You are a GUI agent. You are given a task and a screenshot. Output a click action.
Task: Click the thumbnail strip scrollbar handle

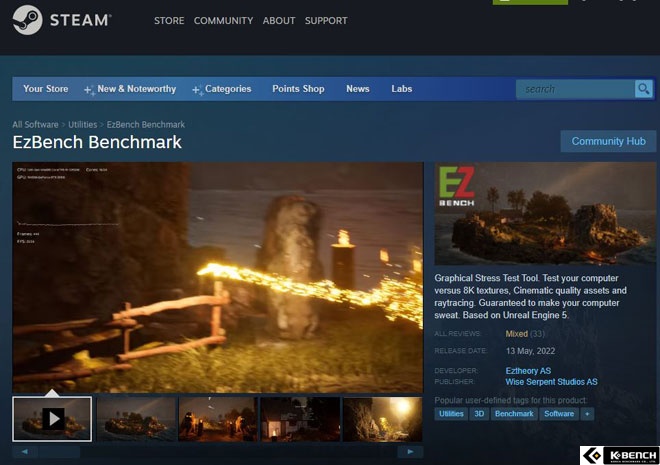[x=59, y=452]
